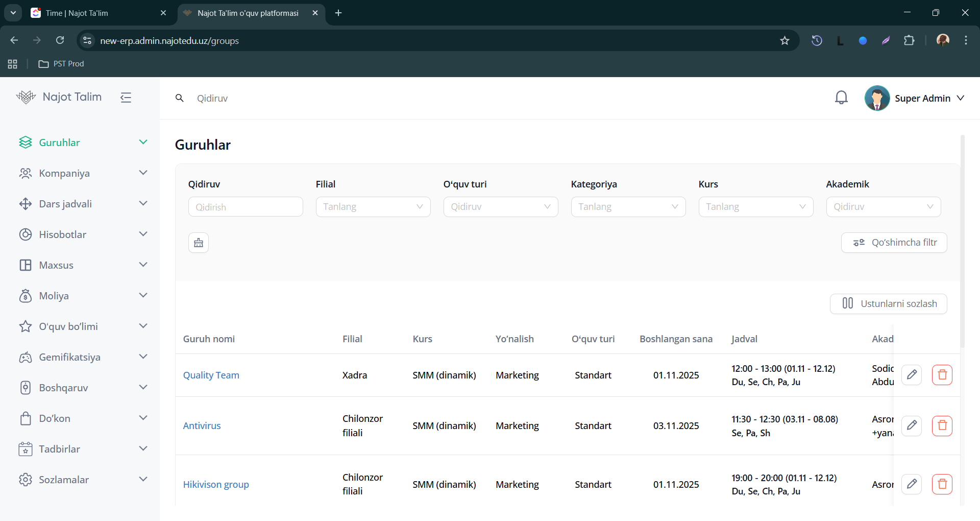
Task: Click the notification bell icon
Action: [x=841, y=98]
